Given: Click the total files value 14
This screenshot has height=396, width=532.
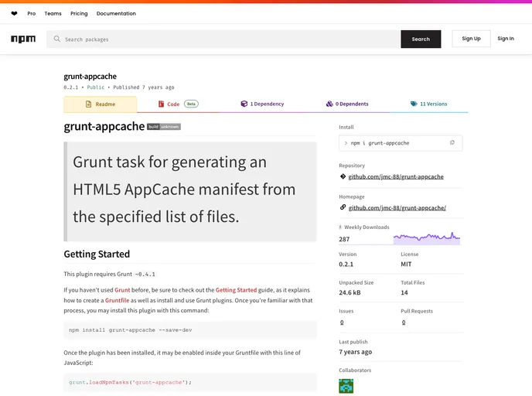Looking at the screenshot, I should click(404, 292).
